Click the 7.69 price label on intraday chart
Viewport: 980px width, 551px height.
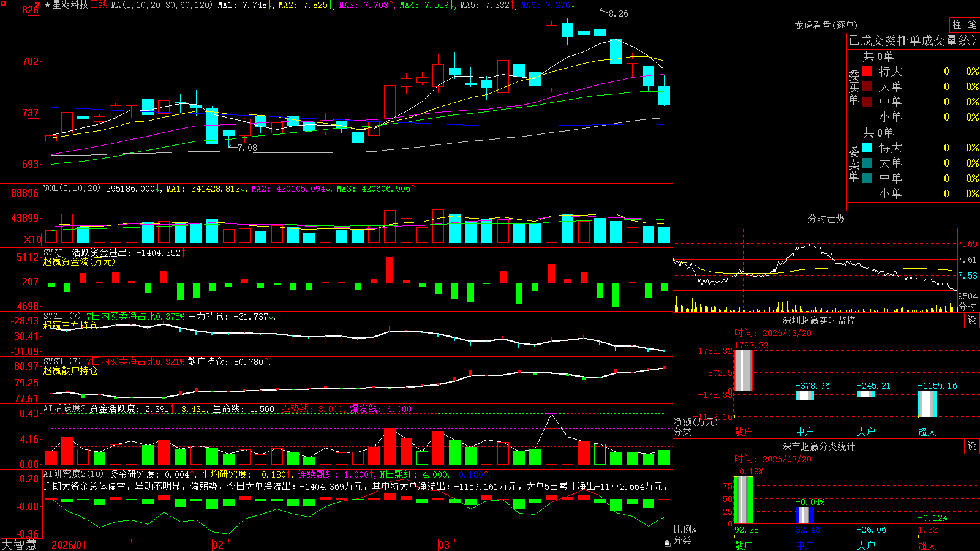click(968, 244)
